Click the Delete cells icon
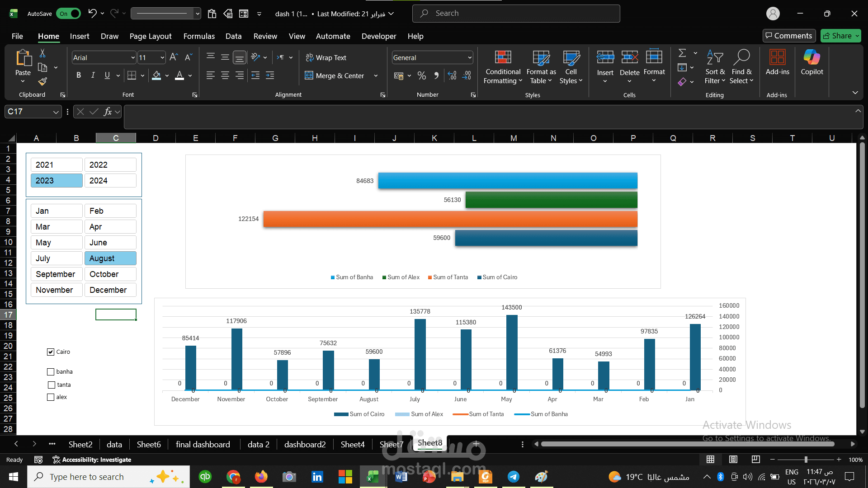The width and height of the screenshot is (868, 488). coord(629,57)
